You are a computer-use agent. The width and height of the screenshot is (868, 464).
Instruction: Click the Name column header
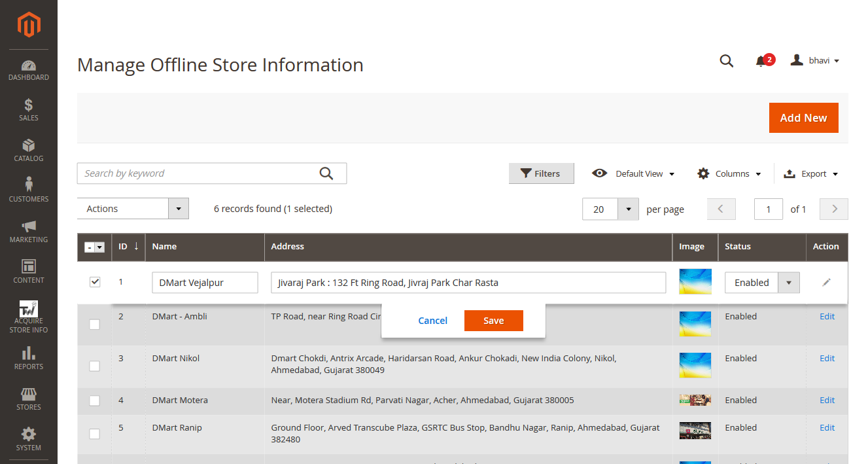205,247
